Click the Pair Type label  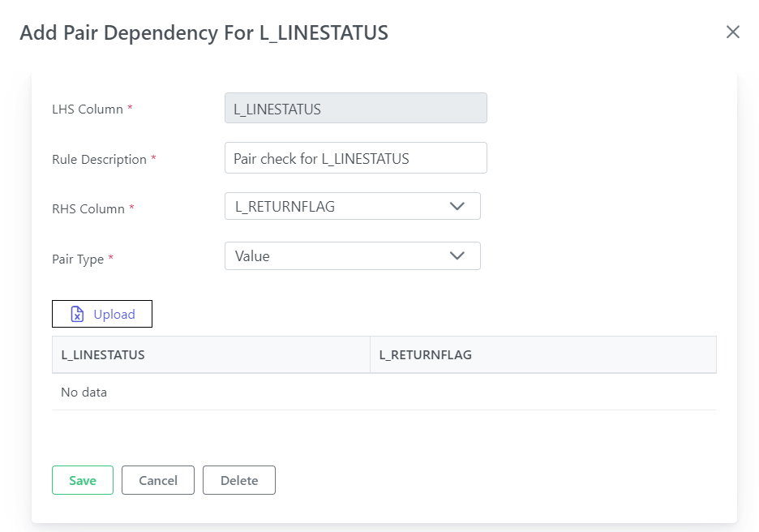point(78,259)
